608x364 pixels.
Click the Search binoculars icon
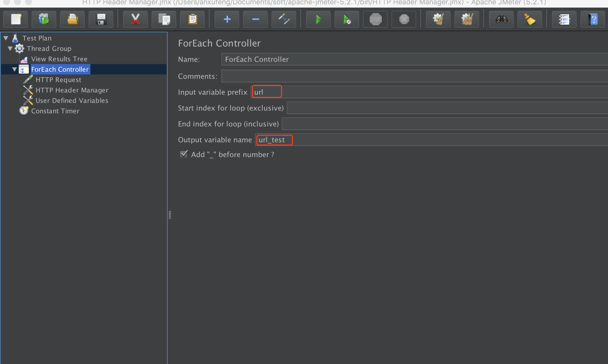point(501,19)
